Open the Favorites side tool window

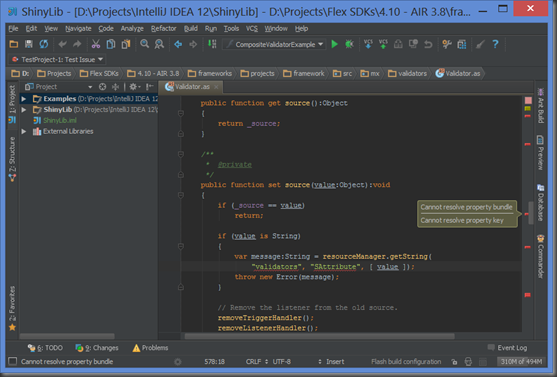tap(12, 308)
